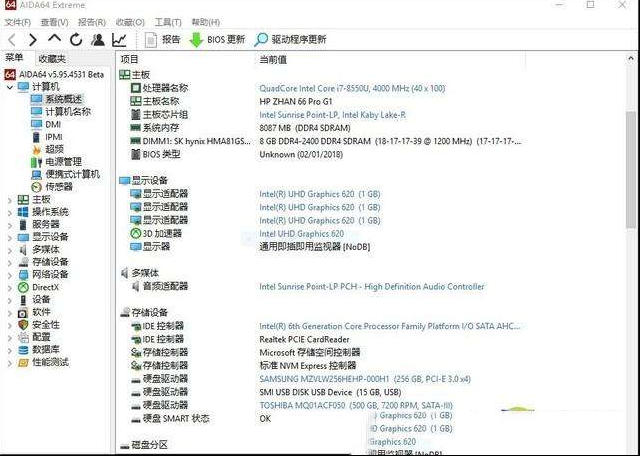Open SAMSUNG MZVLW256HEHP-000H1 disk link

click(365, 379)
